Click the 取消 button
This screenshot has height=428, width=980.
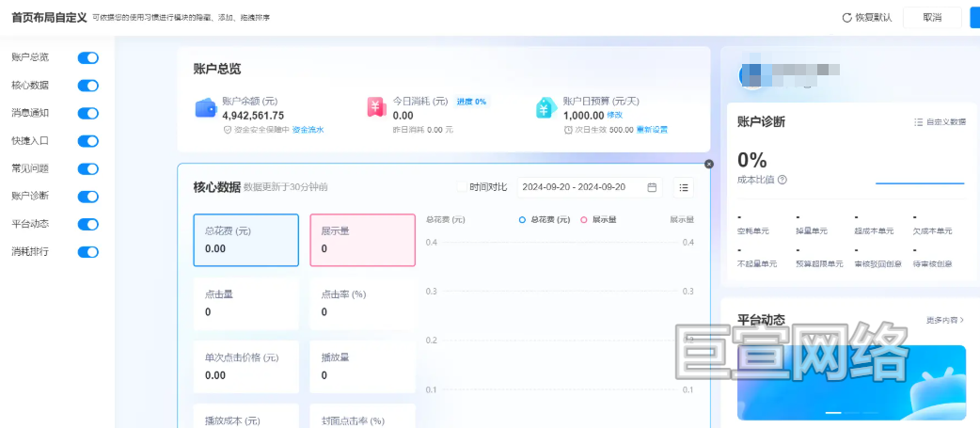[932, 18]
